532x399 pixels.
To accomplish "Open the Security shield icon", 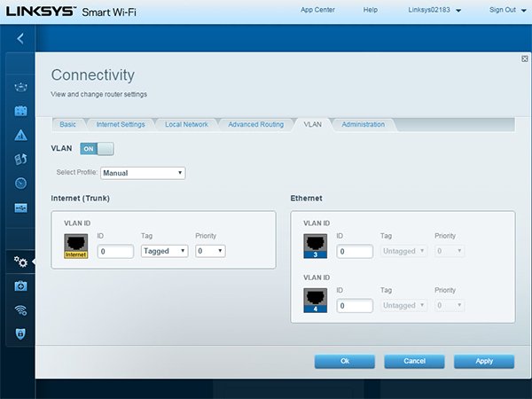I will [x=20, y=334].
